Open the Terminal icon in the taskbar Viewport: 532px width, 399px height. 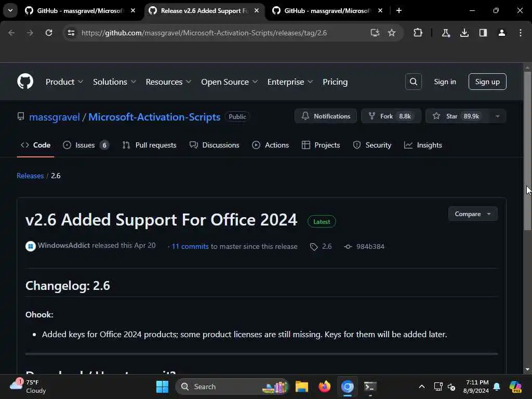(x=370, y=387)
